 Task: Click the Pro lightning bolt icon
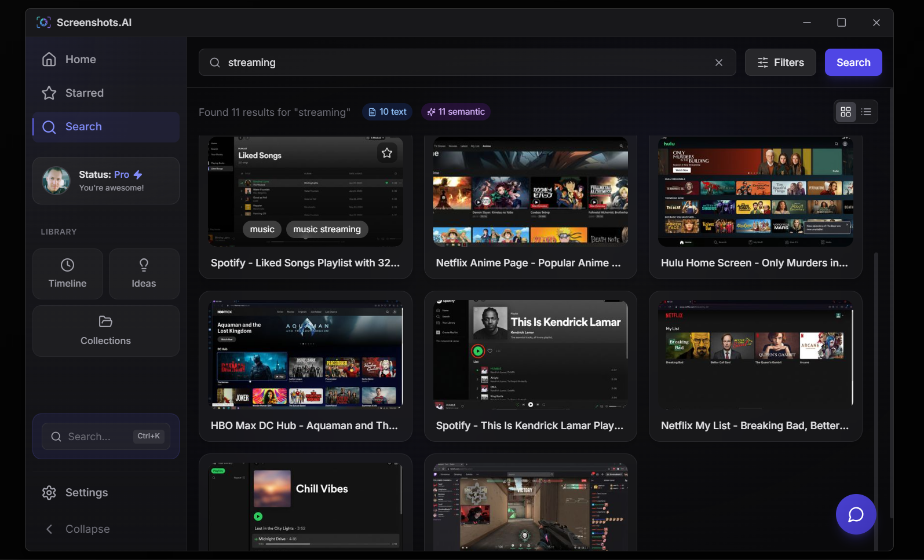click(138, 174)
